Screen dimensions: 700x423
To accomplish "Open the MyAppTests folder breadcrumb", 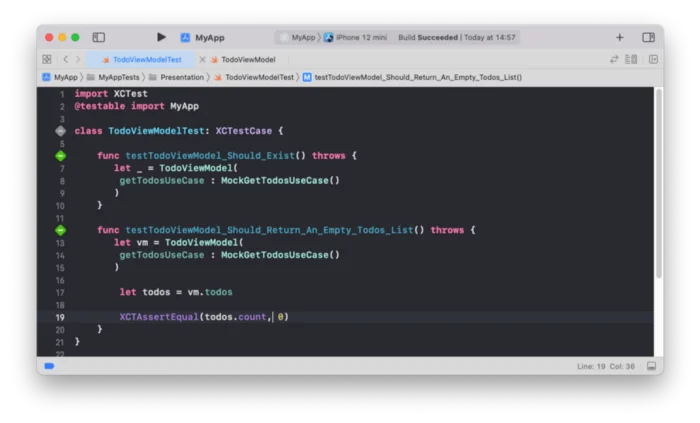I will pos(113,77).
